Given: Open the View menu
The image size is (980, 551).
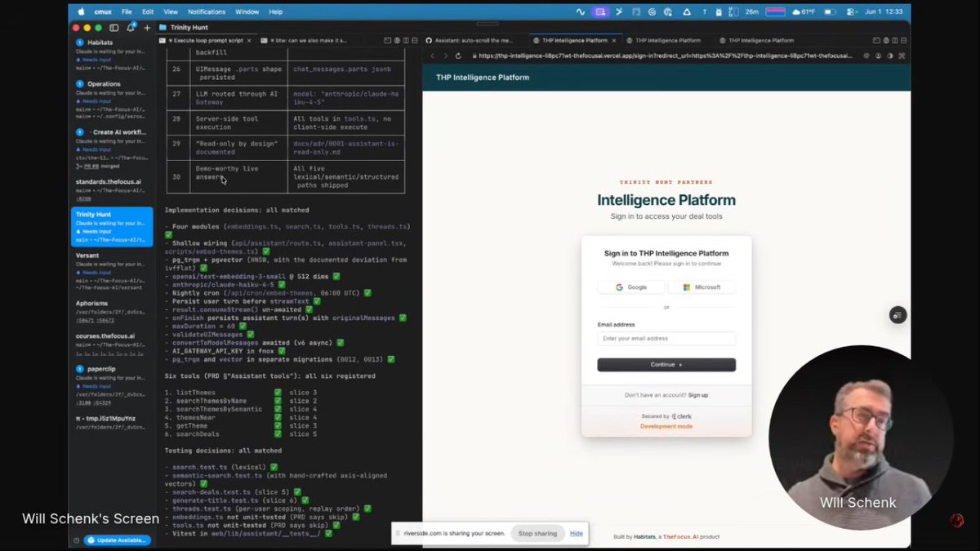Looking at the screenshot, I should [171, 11].
